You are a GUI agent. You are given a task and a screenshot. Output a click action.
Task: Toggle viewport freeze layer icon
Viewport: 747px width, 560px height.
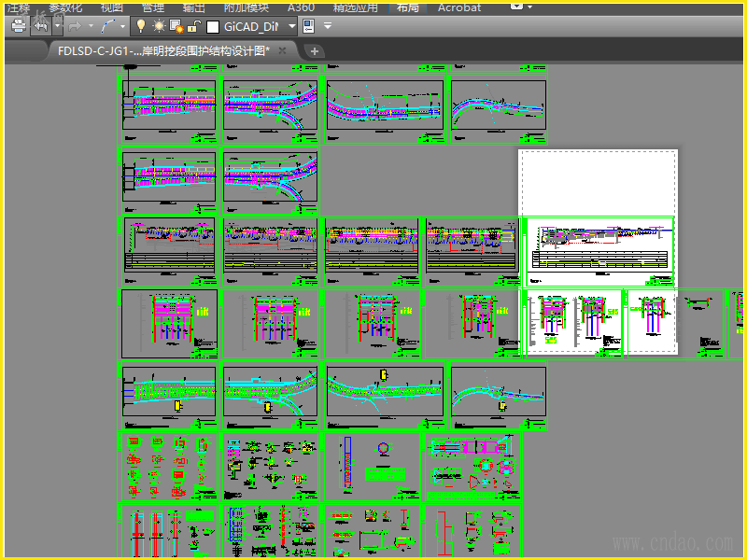(x=176, y=26)
